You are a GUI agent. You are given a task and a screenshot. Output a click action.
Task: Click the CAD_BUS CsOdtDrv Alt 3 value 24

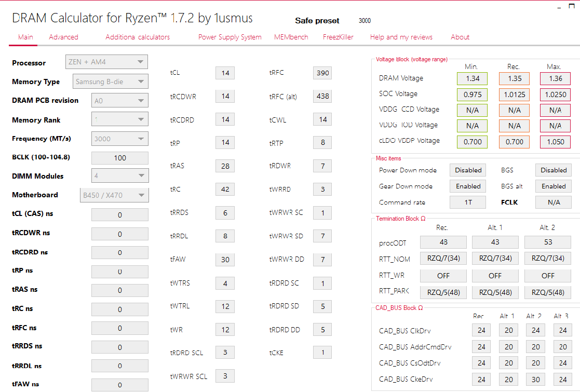tap(563, 363)
